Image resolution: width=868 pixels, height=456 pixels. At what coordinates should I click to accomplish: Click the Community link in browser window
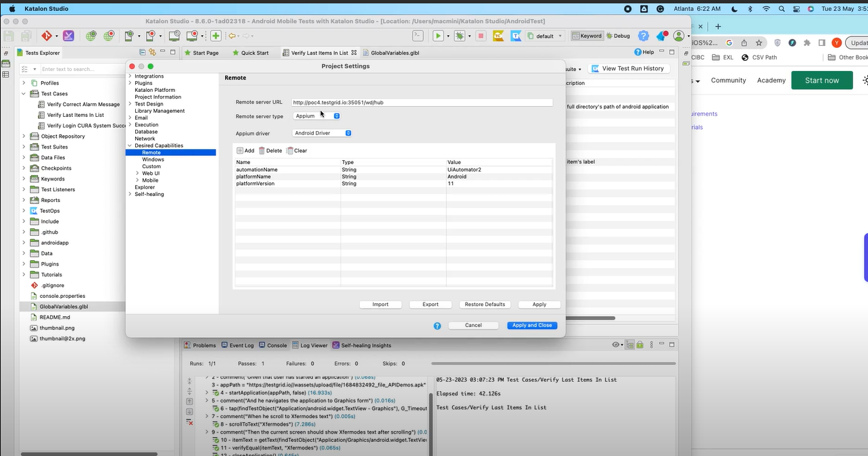(x=728, y=80)
